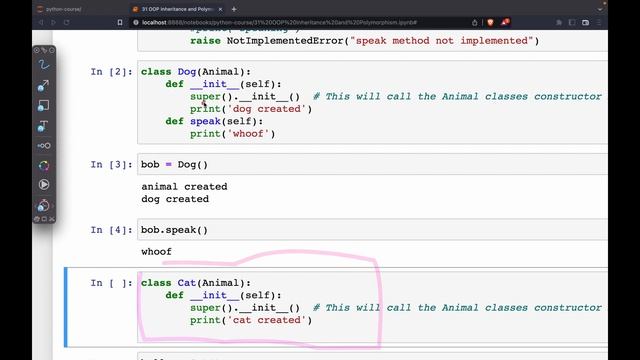Switch to the 31 OOP Inheritance tab
Image resolution: width=640 pixels, height=360 pixels.
pos(176,9)
